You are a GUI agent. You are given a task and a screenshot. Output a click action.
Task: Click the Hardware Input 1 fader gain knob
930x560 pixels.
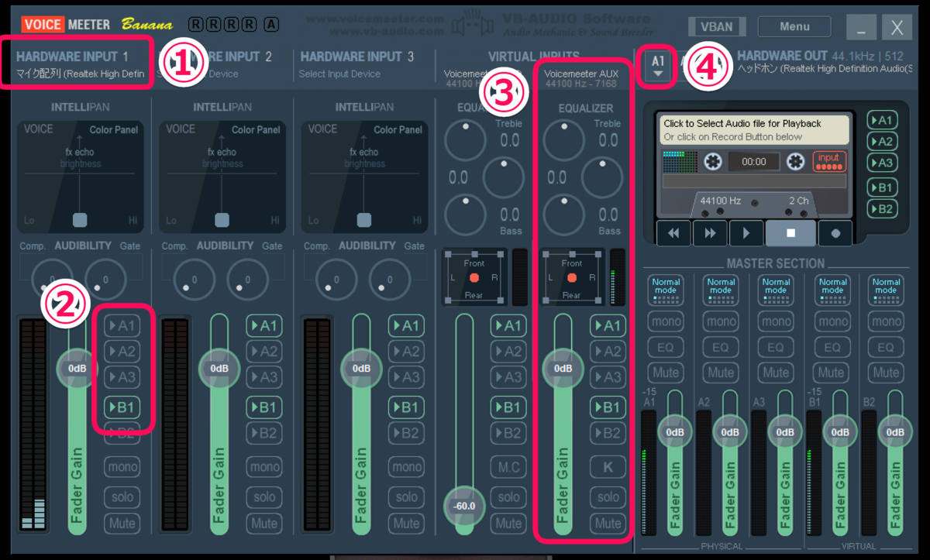77,369
